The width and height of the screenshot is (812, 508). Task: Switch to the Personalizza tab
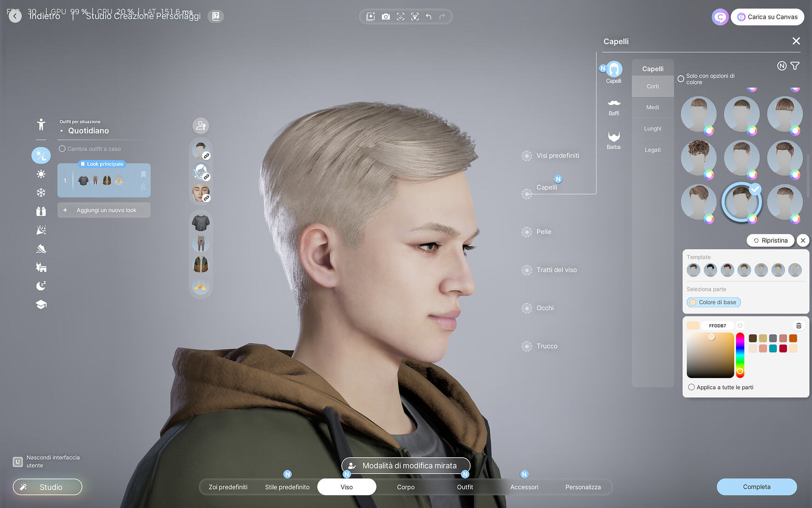[583, 487]
